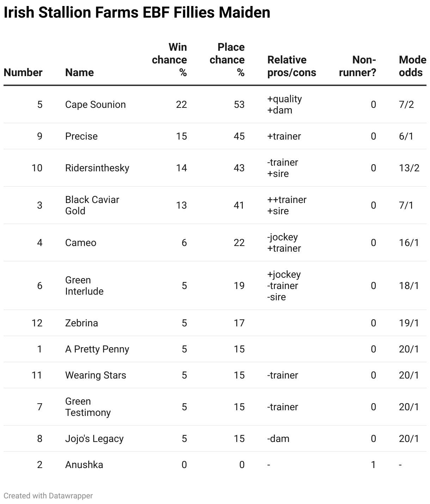Click the Black Caviar Gold name cell
This screenshot has width=430, height=504.
pos(92,205)
